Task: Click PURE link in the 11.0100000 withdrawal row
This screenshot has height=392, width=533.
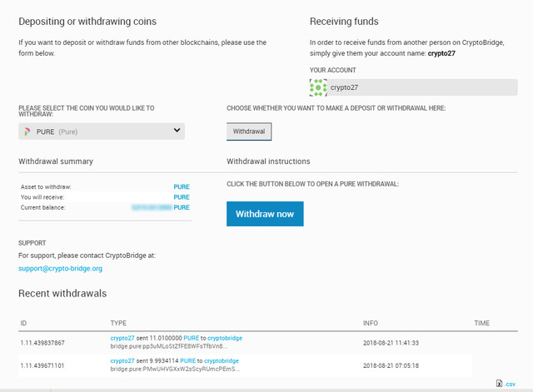Action: tap(192, 338)
